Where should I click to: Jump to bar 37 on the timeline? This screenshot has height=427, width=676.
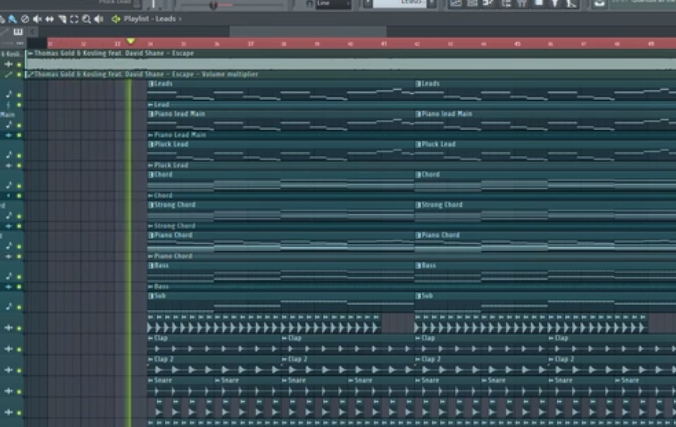[x=250, y=44]
